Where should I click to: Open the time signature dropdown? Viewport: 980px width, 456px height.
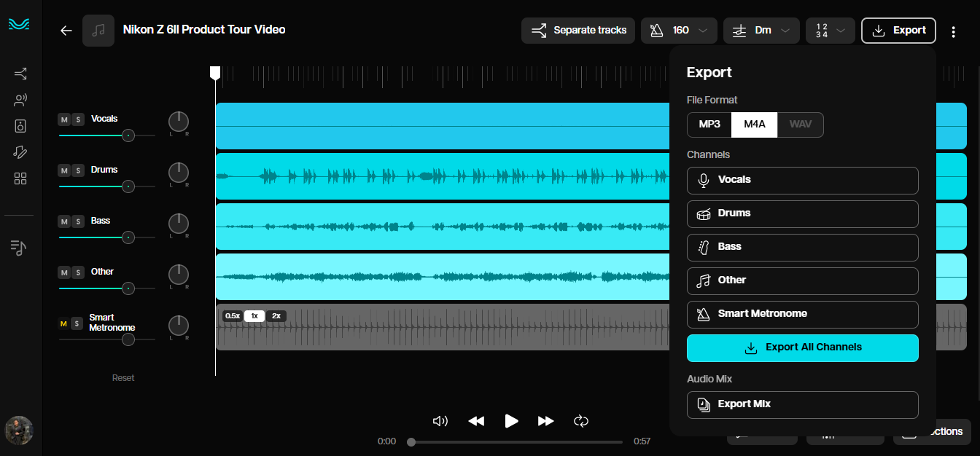(x=830, y=31)
